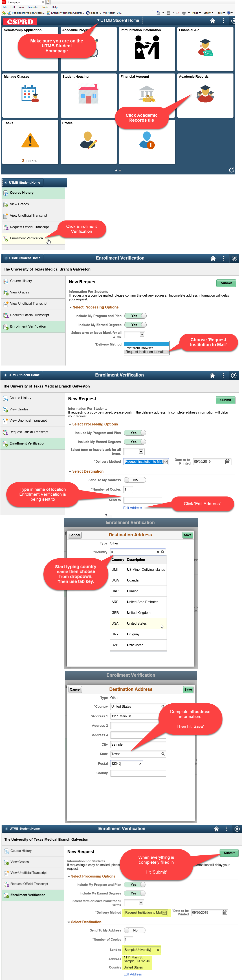Click the City field containing Sample
The height and width of the screenshot is (980, 242).
point(138,744)
